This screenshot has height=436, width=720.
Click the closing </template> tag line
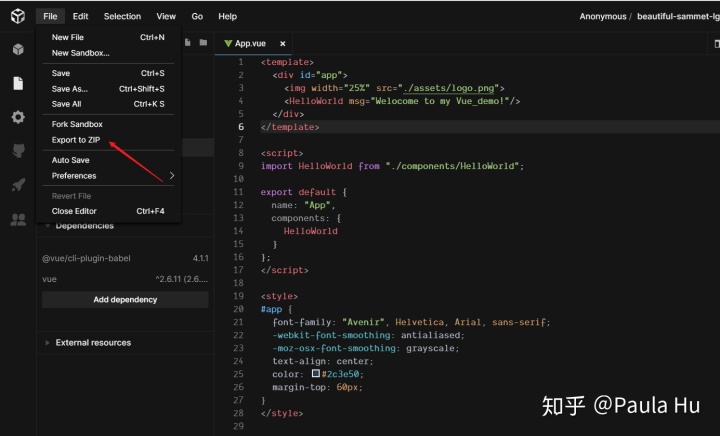(290, 127)
